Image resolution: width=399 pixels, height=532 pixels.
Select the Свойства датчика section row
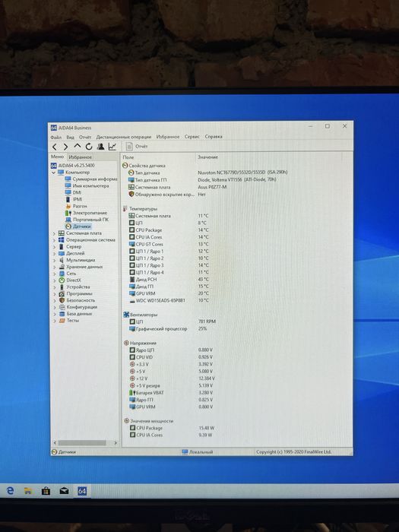(x=144, y=166)
